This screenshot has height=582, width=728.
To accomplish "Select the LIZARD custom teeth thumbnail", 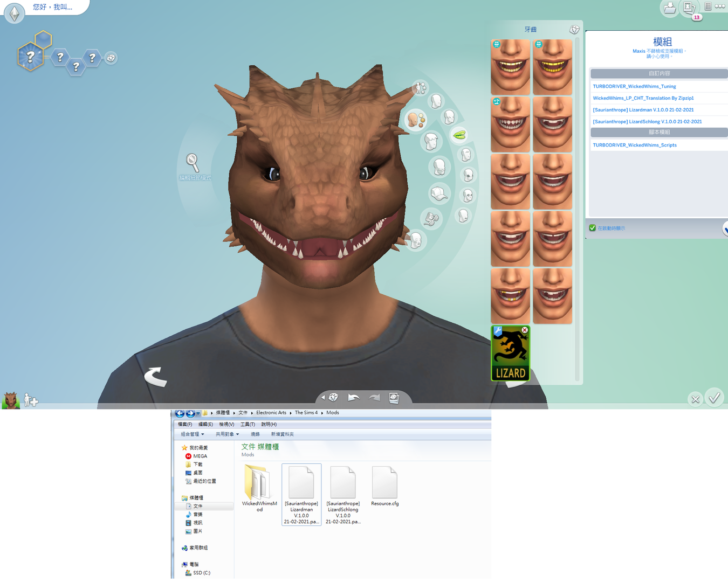I will pyautogui.click(x=510, y=354).
